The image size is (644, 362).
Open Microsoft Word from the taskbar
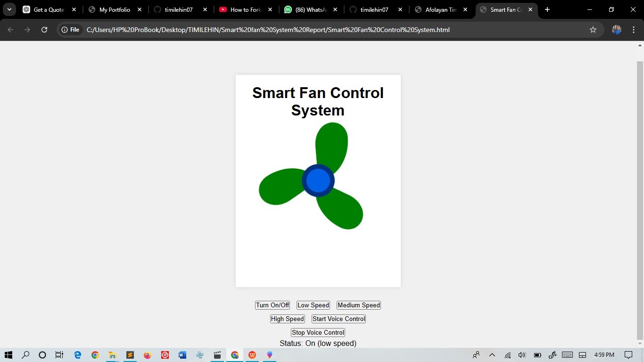pyautogui.click(x=182, y=355)
